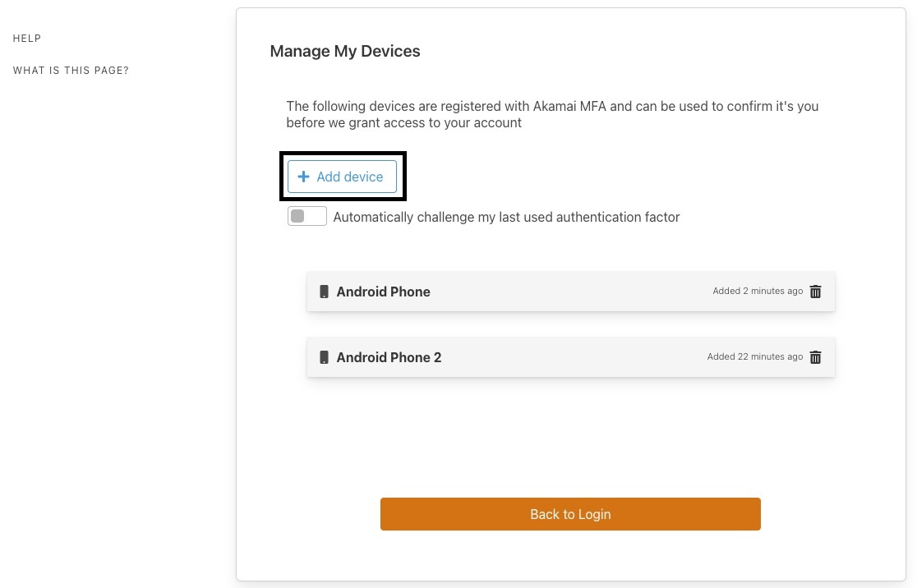Screen dimensions: 917x588
Task: Click the "Added 2 minutes ago" timestamp
Action: coord(758,292)
